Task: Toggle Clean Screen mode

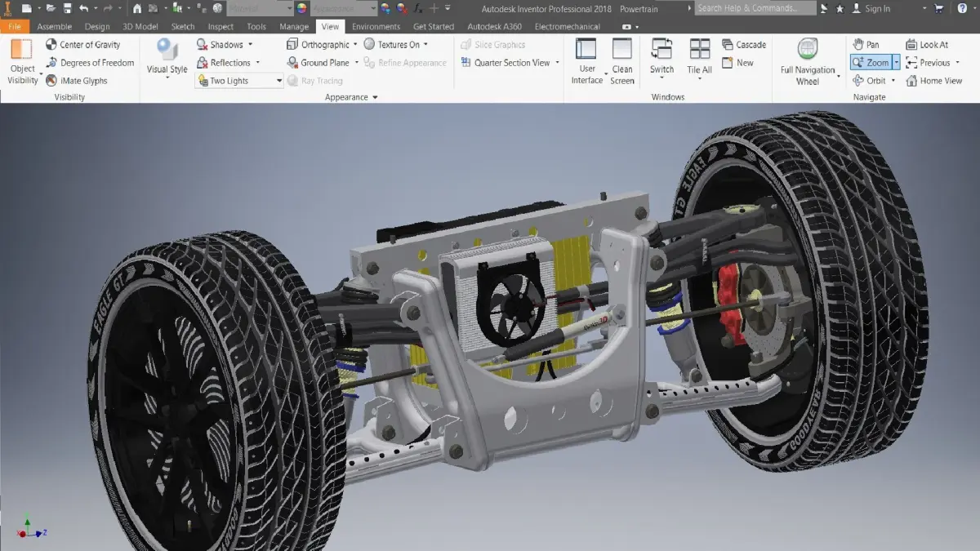Action: pyautogui.click(x=622, y=61)
